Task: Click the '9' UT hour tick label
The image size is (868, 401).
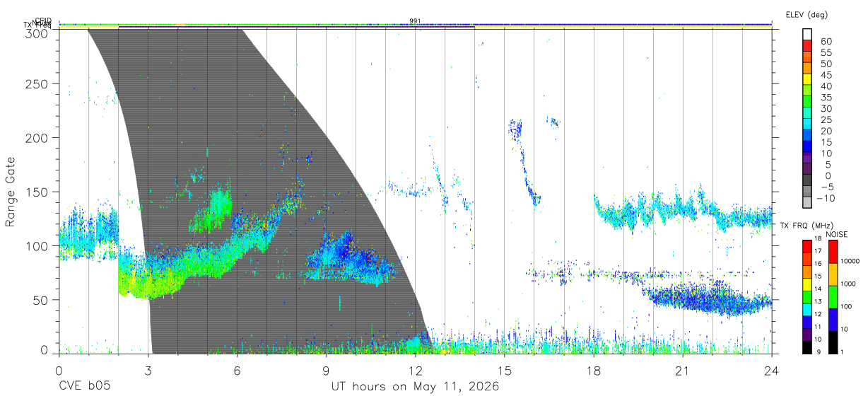Action: (327, 370)
